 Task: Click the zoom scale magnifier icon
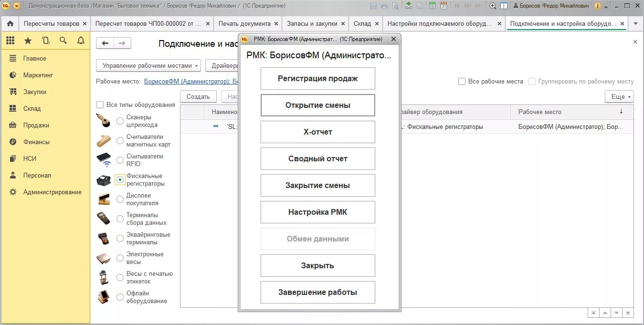click(x=493, y=6)
